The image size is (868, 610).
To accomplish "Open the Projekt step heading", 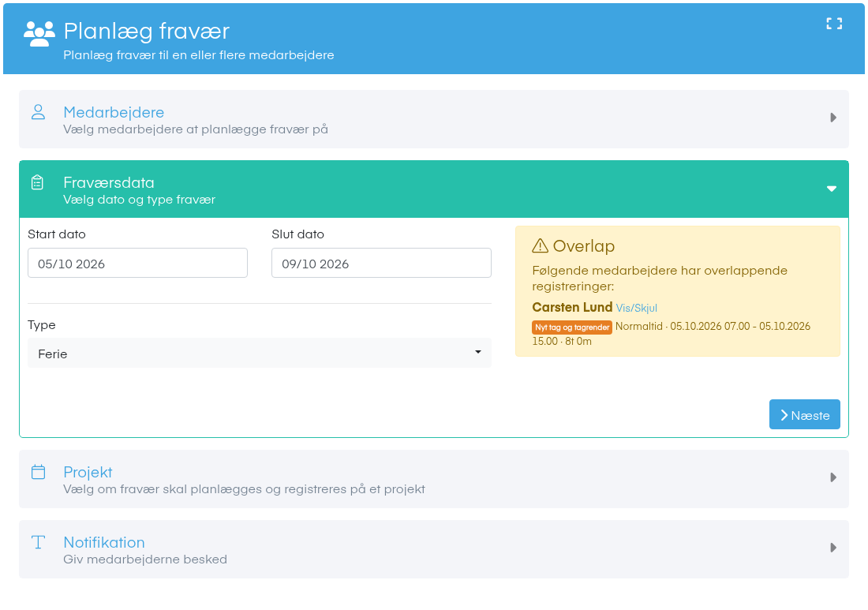I will click(88, 472).
